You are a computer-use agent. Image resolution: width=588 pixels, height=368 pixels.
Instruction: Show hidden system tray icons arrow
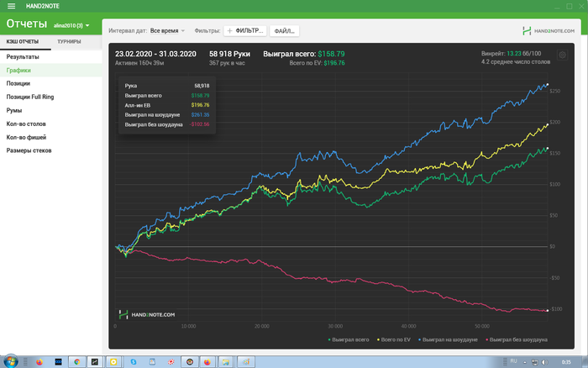(525, 362)
